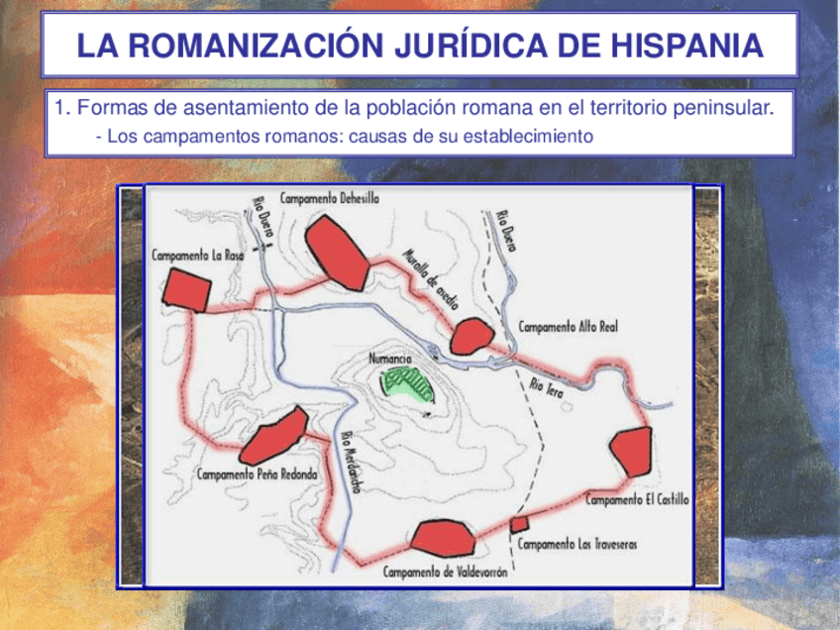Click the "Río Merdancho" label

[x=353, y=462]
